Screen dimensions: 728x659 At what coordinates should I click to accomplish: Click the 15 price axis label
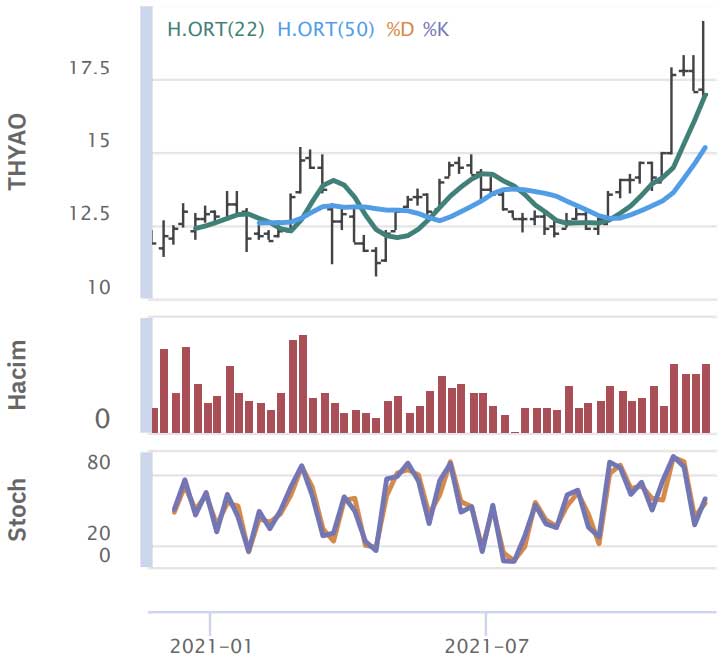pyautogui.click(x=98, y=141)
